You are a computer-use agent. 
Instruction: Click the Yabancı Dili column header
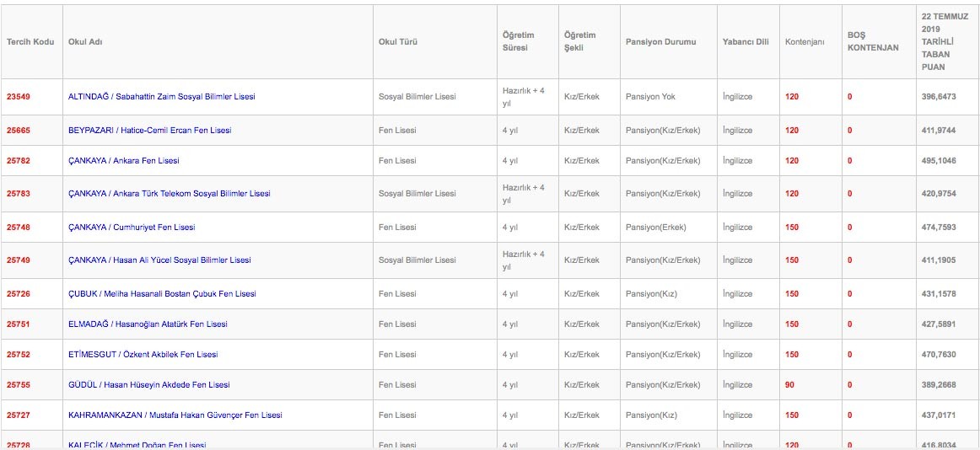pos(746,42)
